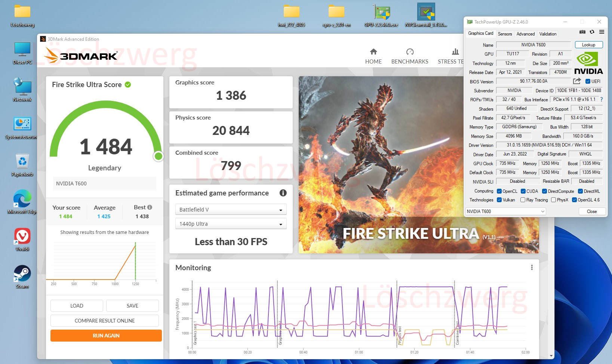This screenshot has height=364, width=612.
Task: Click the Combined score value 799
Action: pyautogui.click(x=231, y=166)
